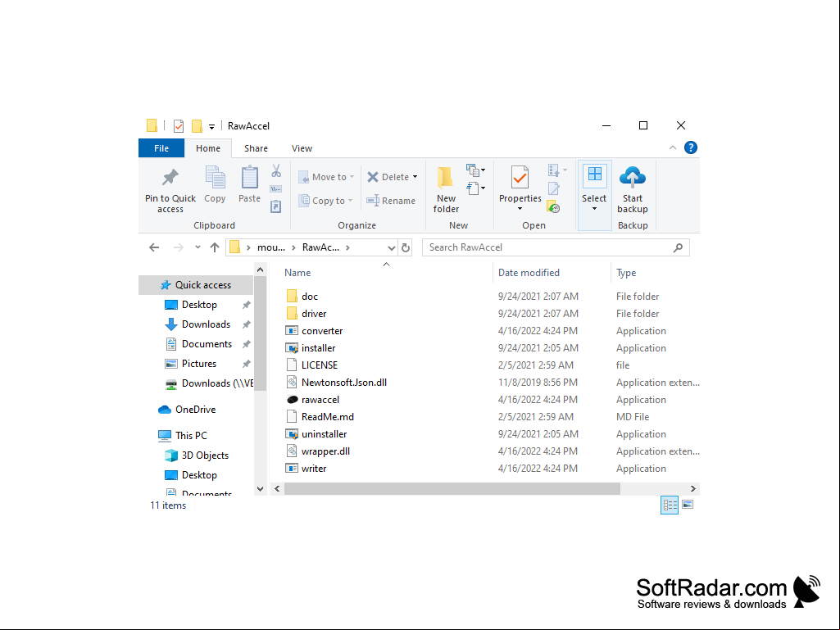Select This PC in navigation pane
This screenshot has width=840, height=630.
191,436
